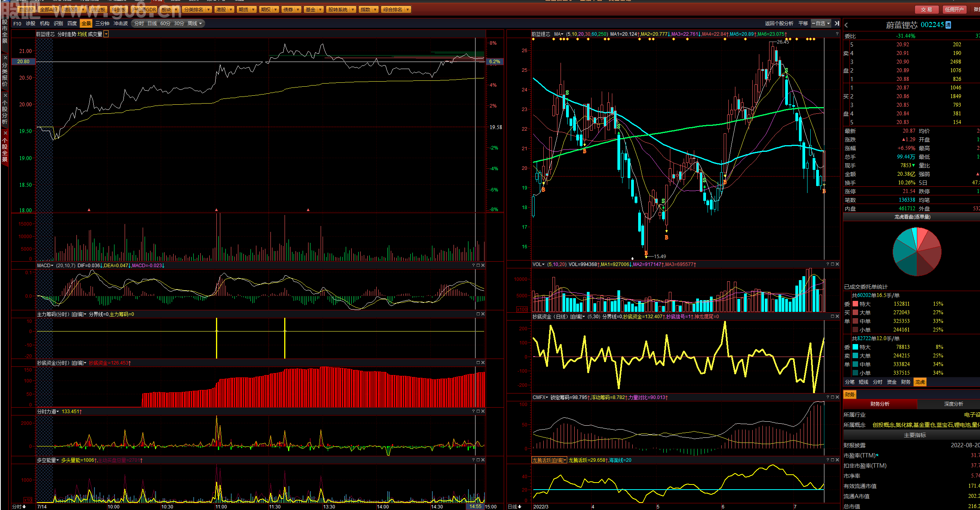Toggle the 60分 period button
The image size is (980, 510).
(x=165, y=24)
